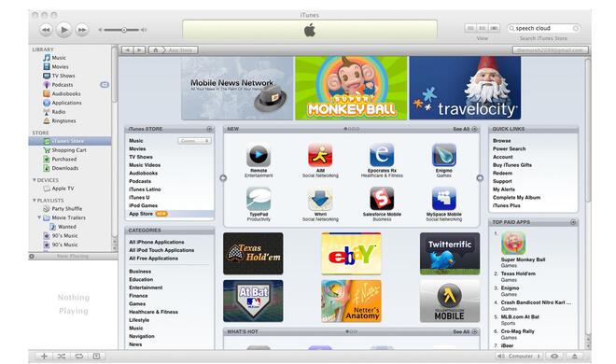This screenshot has width=616, height=364.
Task: Open the Remote app icon
Action: coord(259,156)
